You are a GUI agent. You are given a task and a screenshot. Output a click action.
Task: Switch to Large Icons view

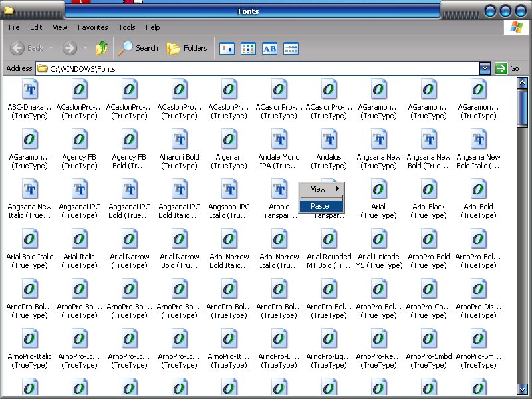click(x=227, y=49)
